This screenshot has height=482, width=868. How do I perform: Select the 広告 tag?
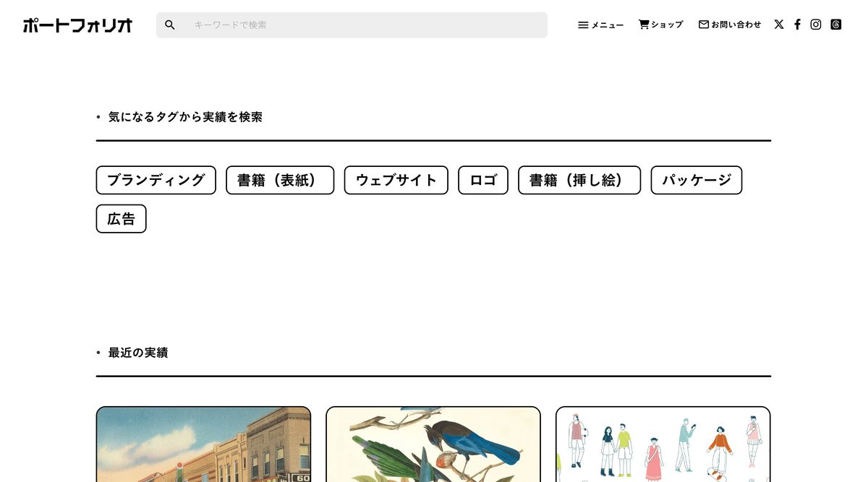click(122, 219)
